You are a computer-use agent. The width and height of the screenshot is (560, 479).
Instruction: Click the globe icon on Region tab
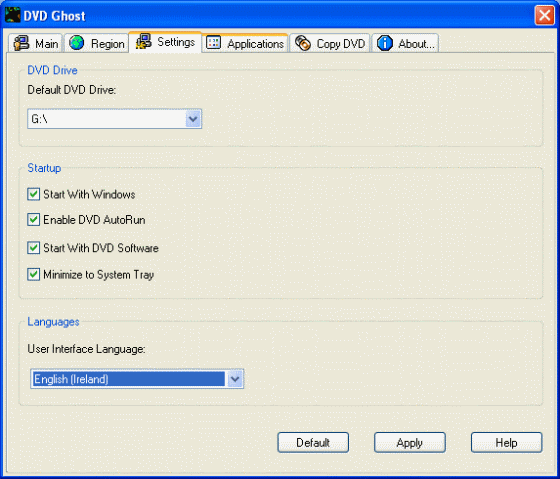pos(76,43)
